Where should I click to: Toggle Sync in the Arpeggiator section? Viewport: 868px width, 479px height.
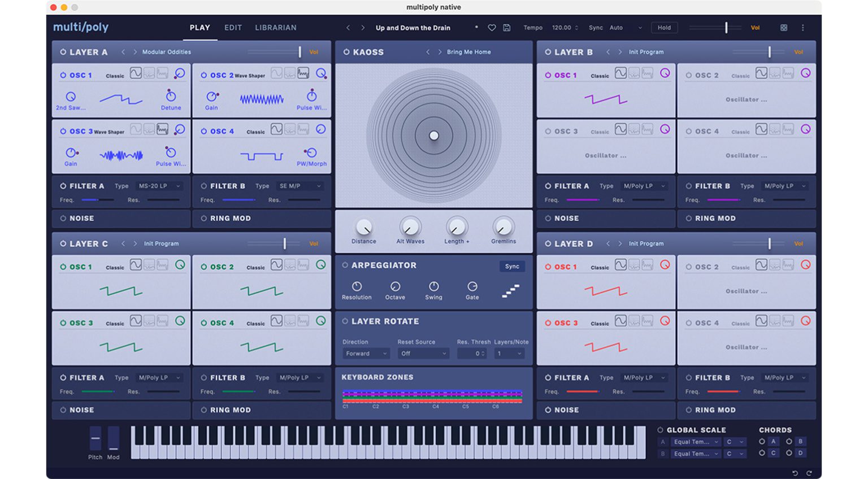point(512,266)
